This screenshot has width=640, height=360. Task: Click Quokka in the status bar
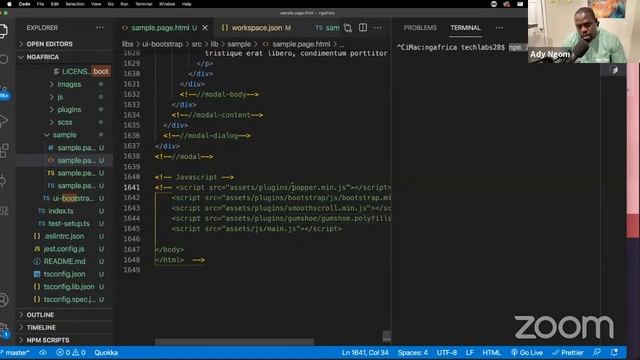pyautogui.click(x=106, y=353)
